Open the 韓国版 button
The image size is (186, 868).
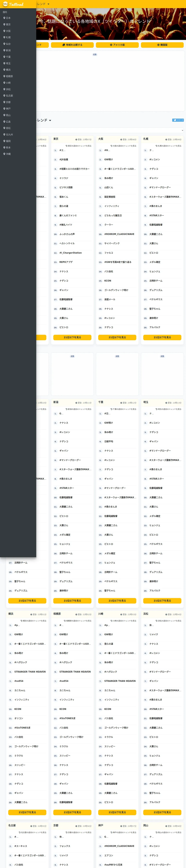click(x=162, y=45)
